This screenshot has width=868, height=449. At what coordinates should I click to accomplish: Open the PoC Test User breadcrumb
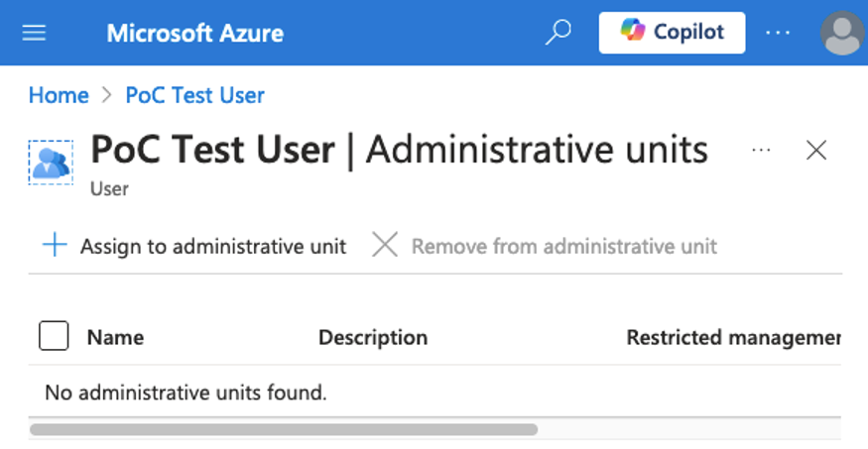tap(194, 95)
